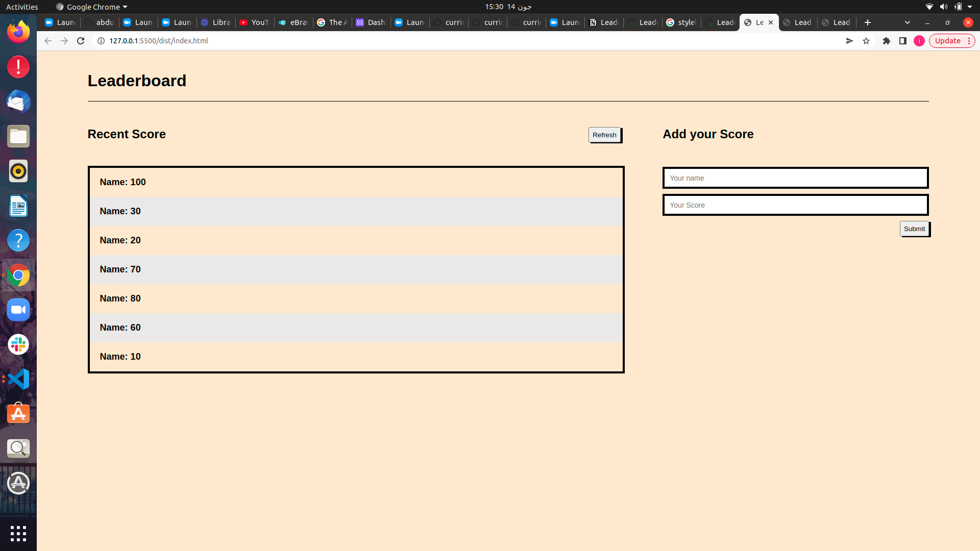Viewport: 980px width, 551px height.
Task: Open Slack from the dock
Action: 18,344
